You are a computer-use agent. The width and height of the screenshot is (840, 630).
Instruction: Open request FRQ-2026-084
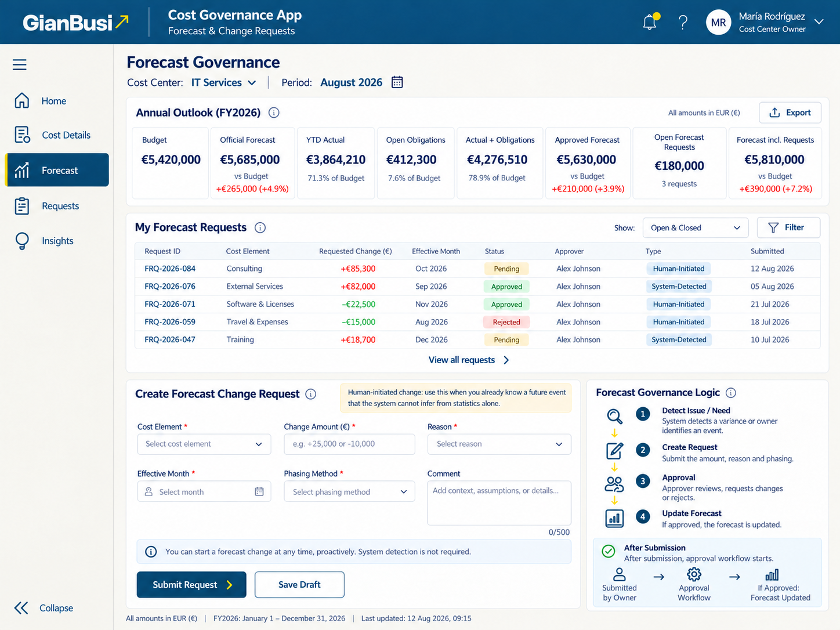point(170,269)
